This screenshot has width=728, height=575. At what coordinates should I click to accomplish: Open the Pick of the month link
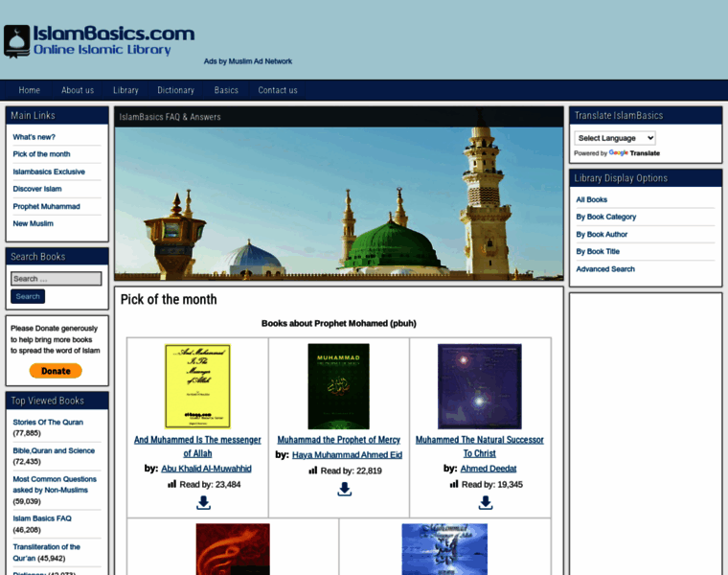[x=41, y=154]
